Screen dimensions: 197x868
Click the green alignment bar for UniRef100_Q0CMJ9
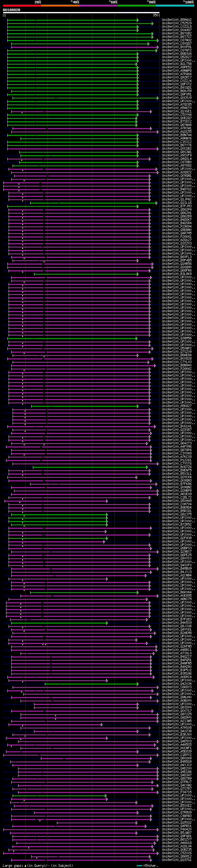(x=86, y=98)
